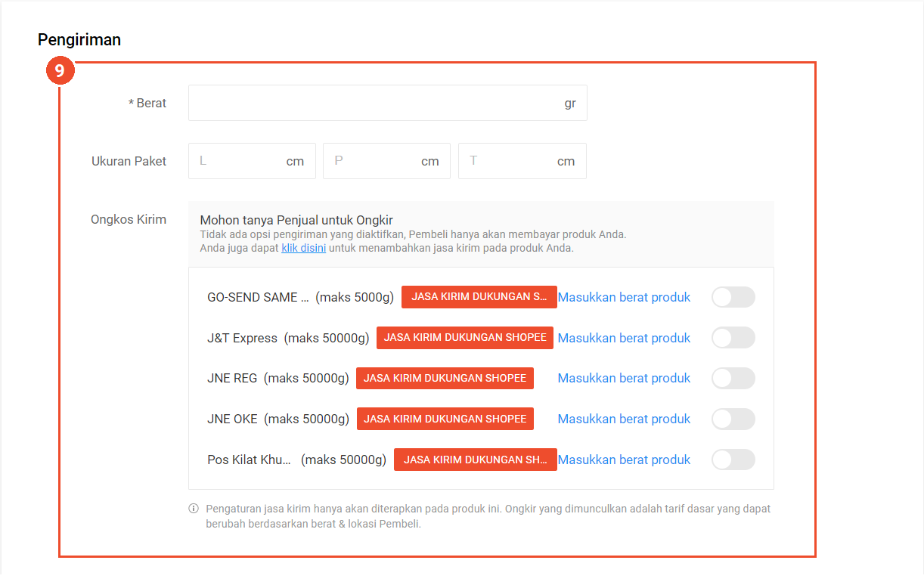The image size is (924, 585).
Task: Click the orange step 9 badge
Action: (60, 71)
